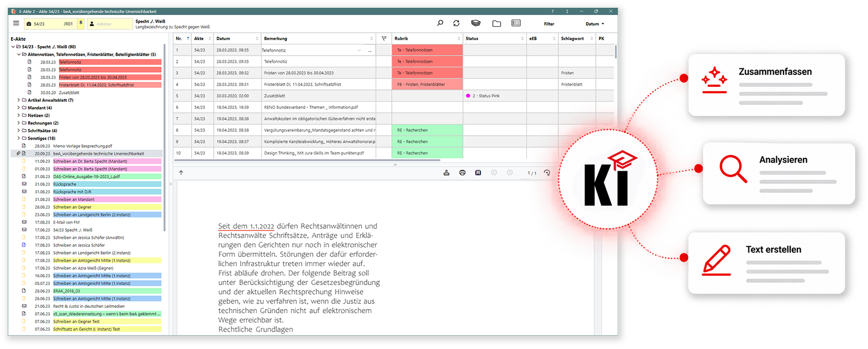Expand the Rechnungen (2) folder

(x=18, y=123)
